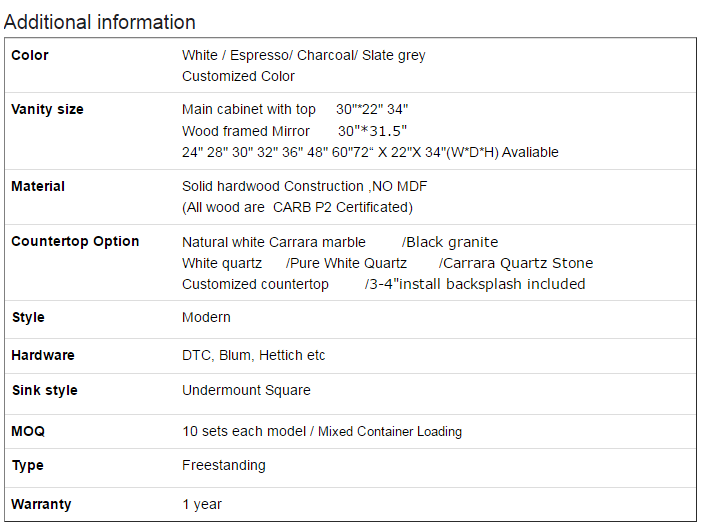Click the Freestanding type value
Viewport: 706px width, 531px height.
[x=224, y=465]
